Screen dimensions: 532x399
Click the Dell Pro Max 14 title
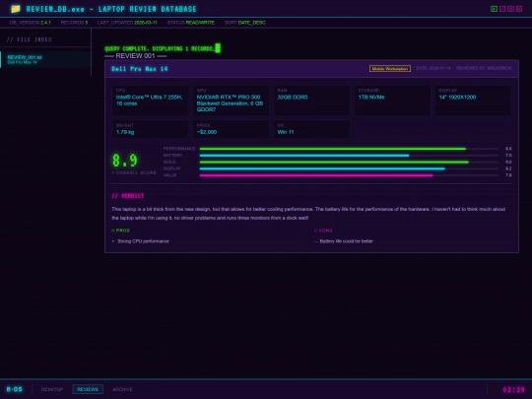pos(140,69)
